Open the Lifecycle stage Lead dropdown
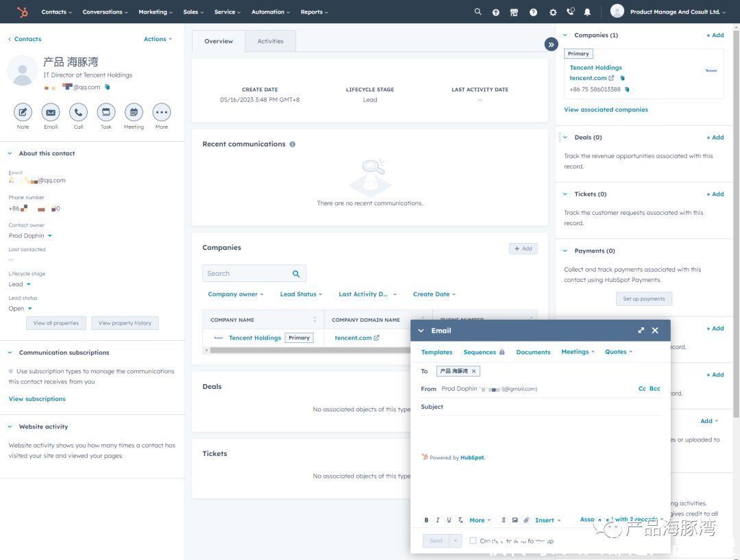Image resolution: width=740 pixels, height=560 pixels. click(x=20, y=284)
